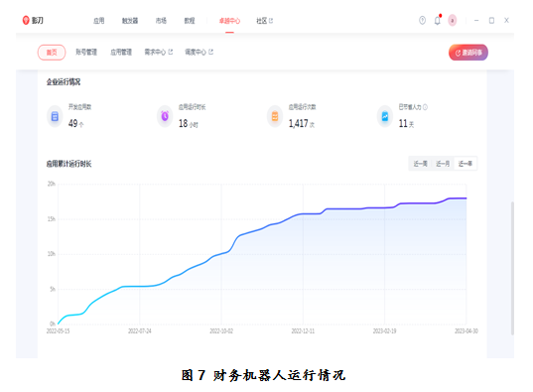Go to 账号管理 tab
533x392 pixels.
86,52
